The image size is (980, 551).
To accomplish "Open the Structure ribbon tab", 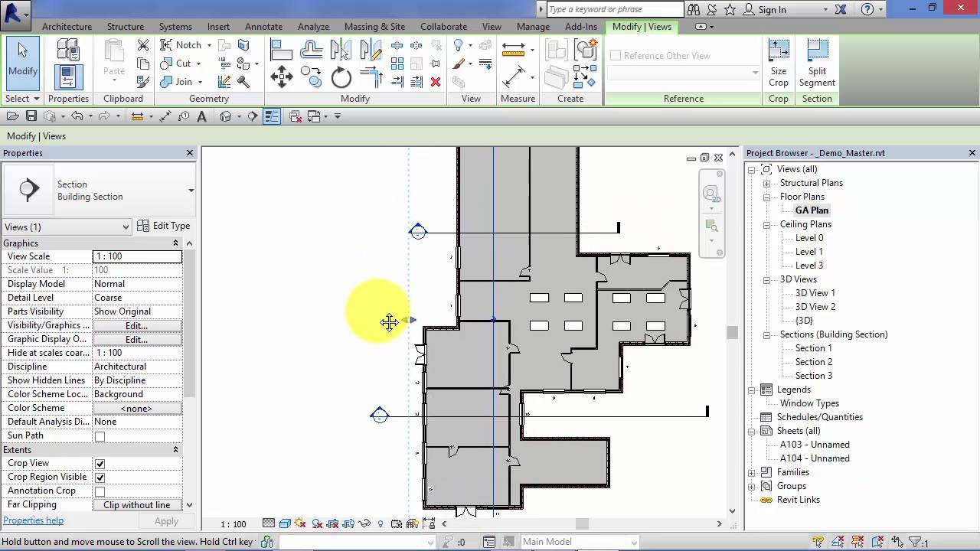I will pyautogui.click(x=126, y=27).
